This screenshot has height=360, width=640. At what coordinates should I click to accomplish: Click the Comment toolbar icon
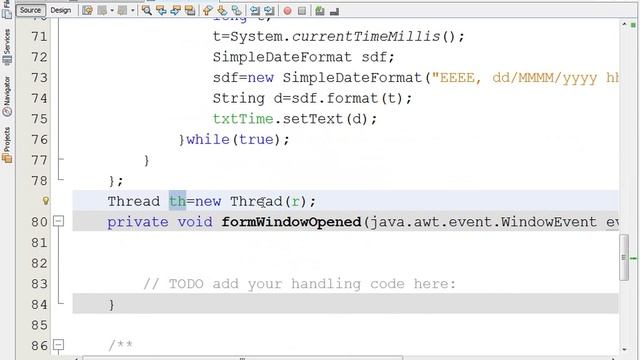click(x=320, y=11)
